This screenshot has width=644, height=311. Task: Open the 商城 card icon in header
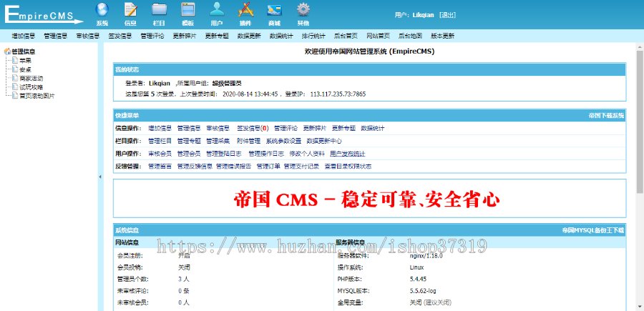(x=274, y=10)
